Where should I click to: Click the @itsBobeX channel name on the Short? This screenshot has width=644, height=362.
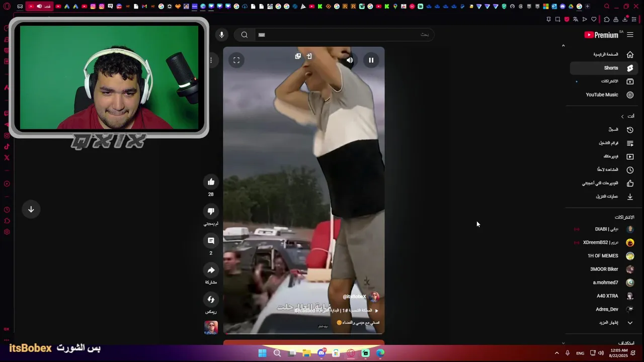[x=354, y=297]
